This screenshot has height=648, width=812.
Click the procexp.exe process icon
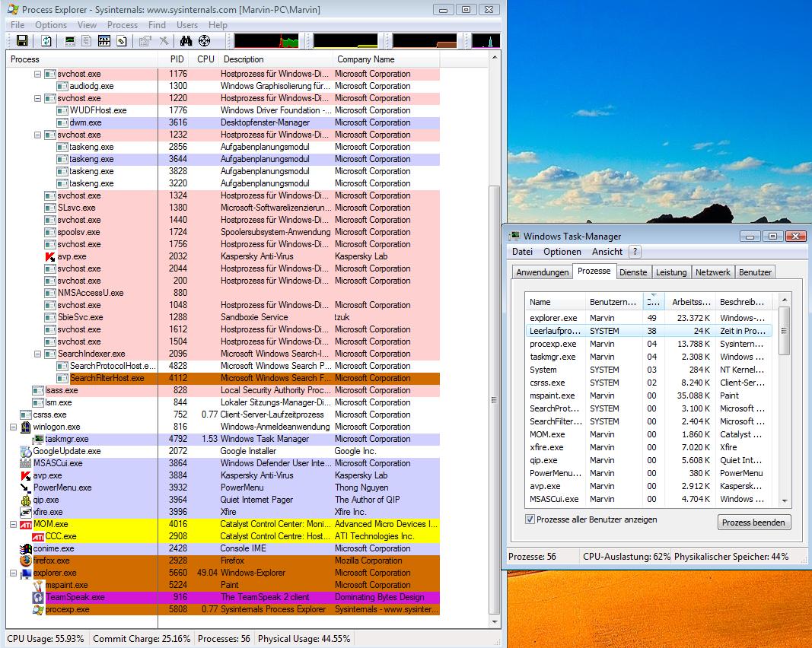38,610
